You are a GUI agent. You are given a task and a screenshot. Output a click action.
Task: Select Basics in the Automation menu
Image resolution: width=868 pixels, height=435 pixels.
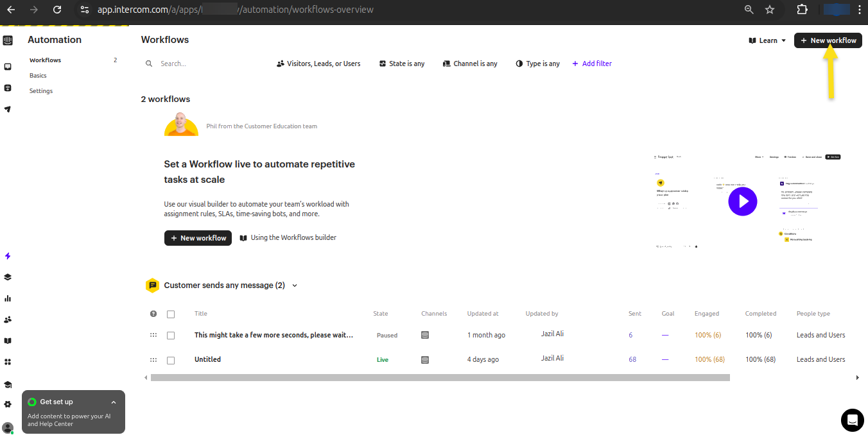(x=38, y=76)
